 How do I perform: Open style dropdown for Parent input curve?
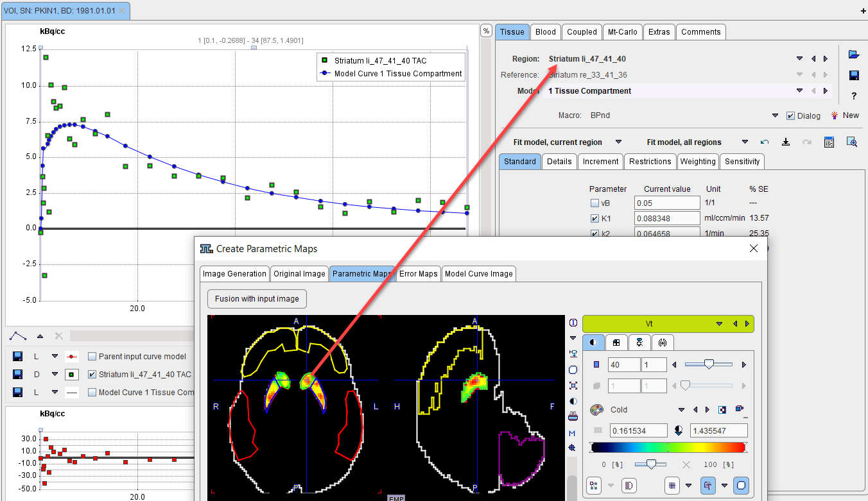coord(55,357)
